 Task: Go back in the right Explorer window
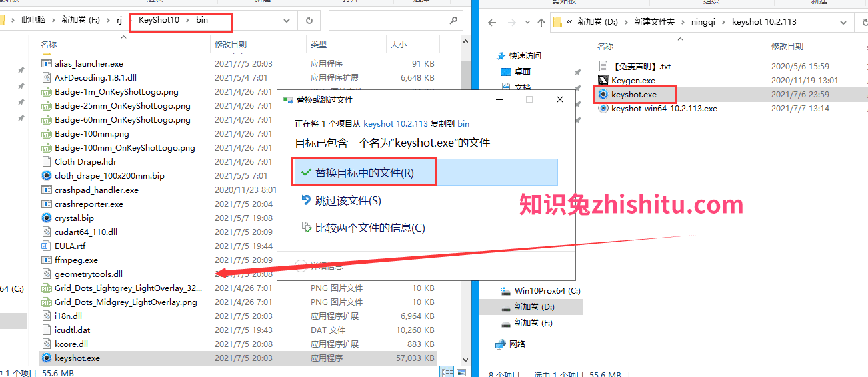492,22
